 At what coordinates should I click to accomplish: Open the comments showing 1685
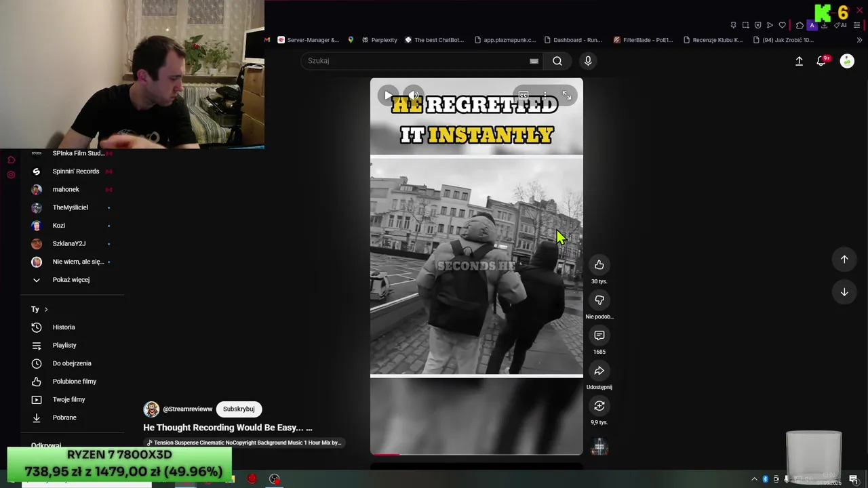[599, 335]
